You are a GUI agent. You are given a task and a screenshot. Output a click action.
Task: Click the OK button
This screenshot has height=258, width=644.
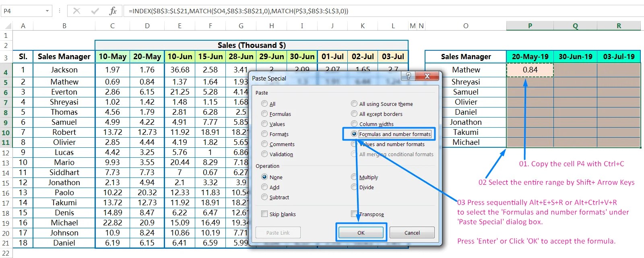(361, 233)
